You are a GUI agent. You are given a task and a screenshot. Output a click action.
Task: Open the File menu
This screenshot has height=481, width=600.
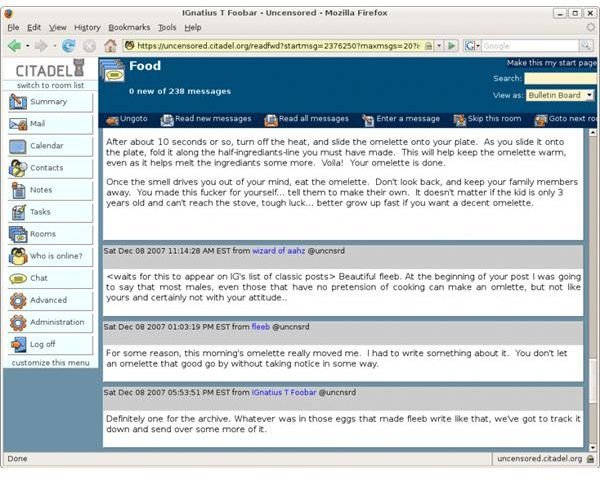click(x=13, y=28)
